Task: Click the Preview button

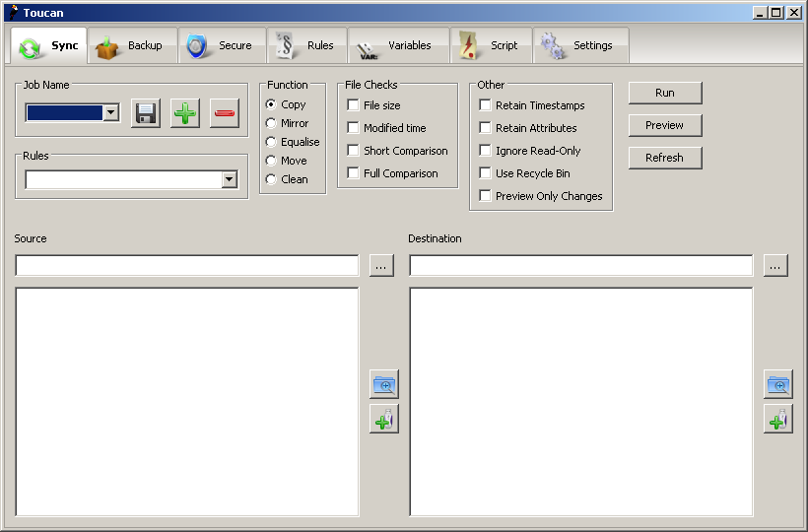Action: pyautogui.click(x=665, y=125)
